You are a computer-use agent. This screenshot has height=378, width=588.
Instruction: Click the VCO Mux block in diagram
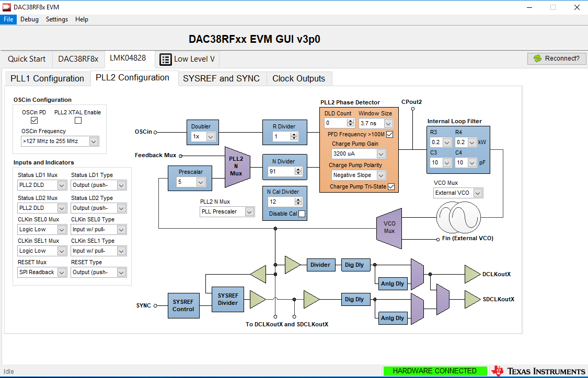(x=389, y=228)
